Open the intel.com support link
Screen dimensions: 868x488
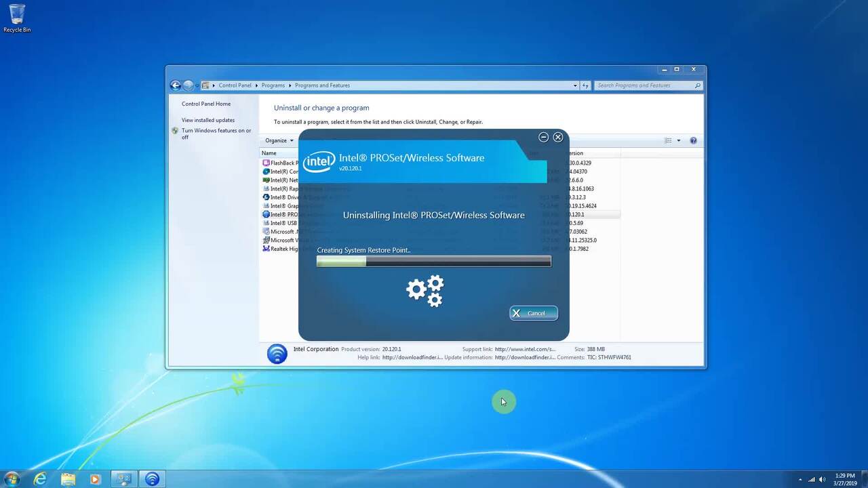coord(525,349)
